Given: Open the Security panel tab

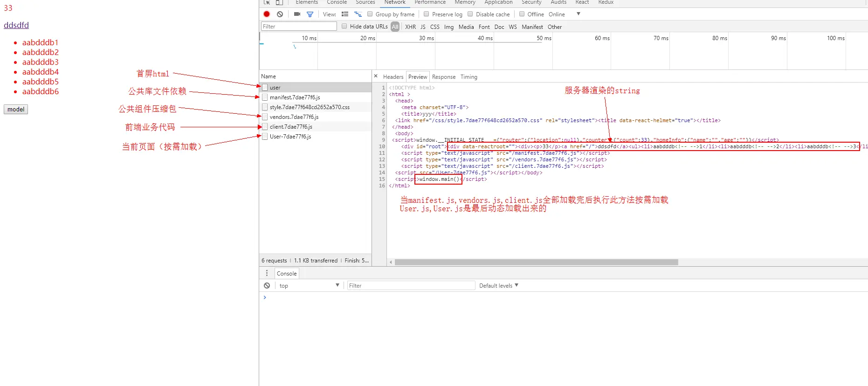Looking at the screenshot, I should pyautogui.click(x=531, y=2).
